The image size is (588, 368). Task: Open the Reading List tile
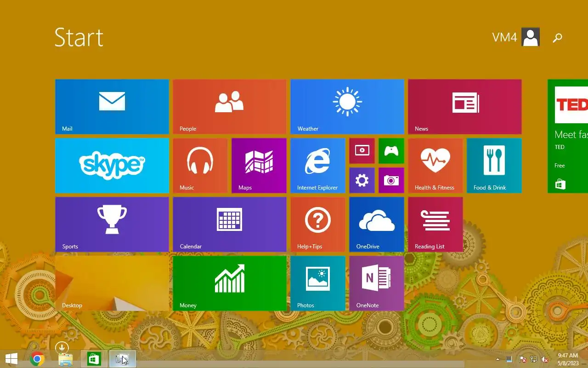[x=435, y=224]
